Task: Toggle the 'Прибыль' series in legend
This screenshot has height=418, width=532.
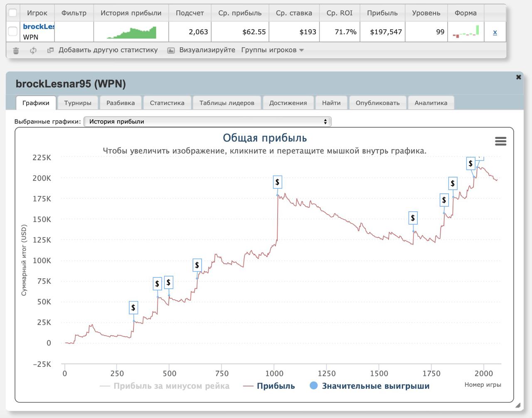Action: point(276,386)
